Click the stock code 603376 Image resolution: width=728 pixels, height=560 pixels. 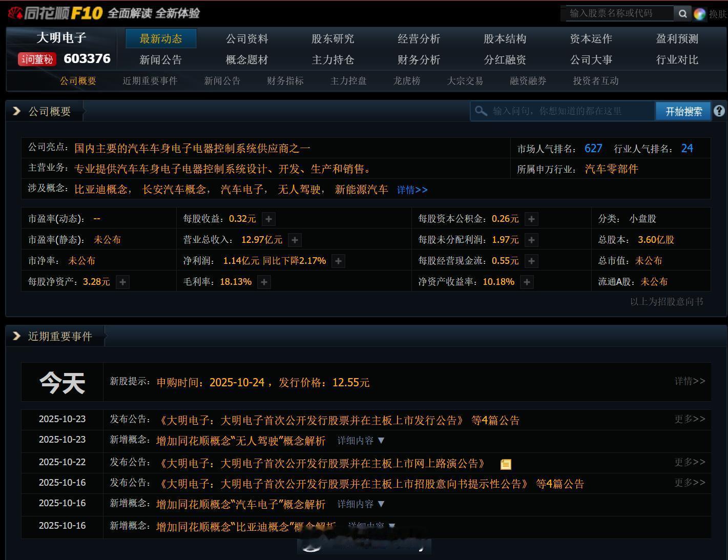tap(87, 59)
